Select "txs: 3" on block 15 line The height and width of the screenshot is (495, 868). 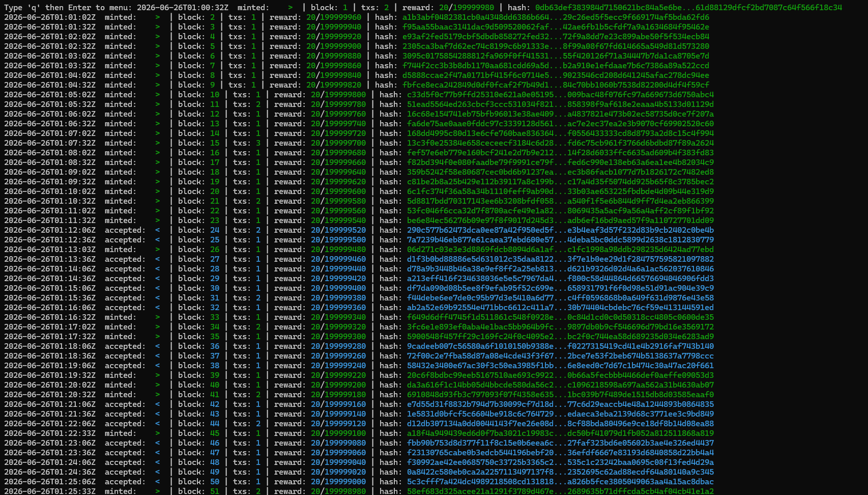pos(247,143)
